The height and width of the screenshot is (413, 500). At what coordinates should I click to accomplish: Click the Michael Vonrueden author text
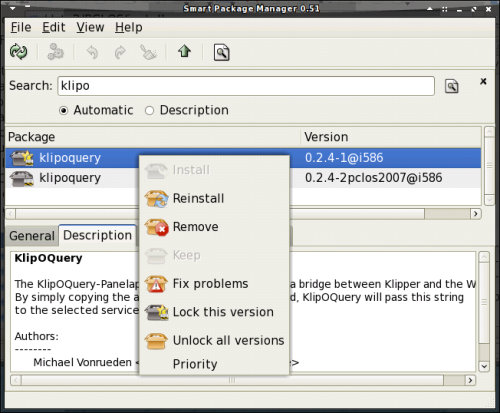82,362
